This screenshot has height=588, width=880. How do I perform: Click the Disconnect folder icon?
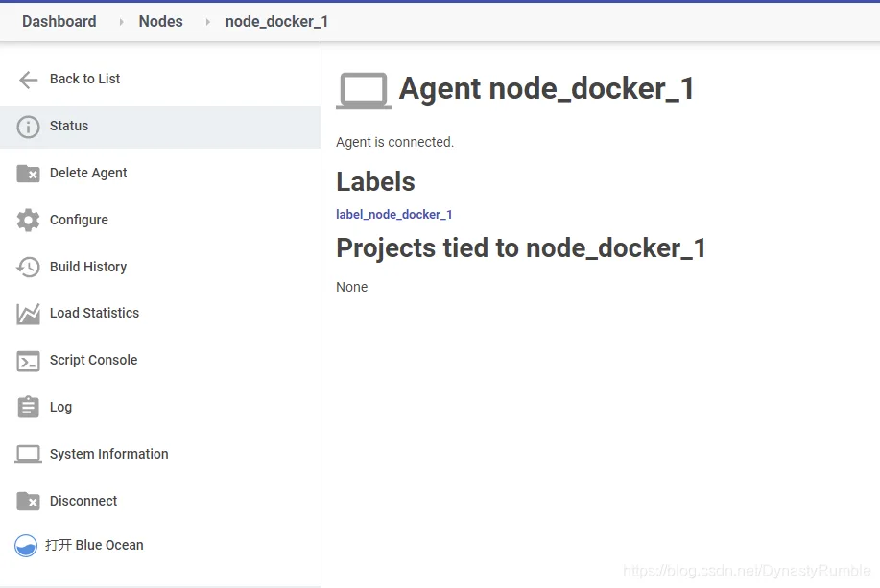click(x=28, y=501)
